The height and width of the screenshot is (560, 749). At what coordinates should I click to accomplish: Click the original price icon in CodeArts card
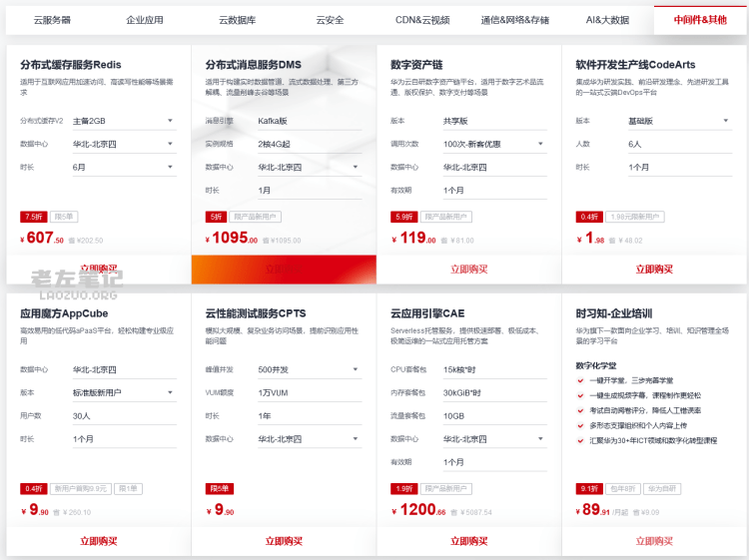click(613, 241)
